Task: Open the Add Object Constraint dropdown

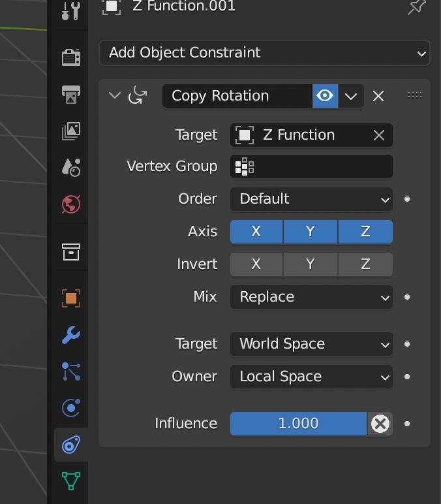Action: click(x=264, y=53)
